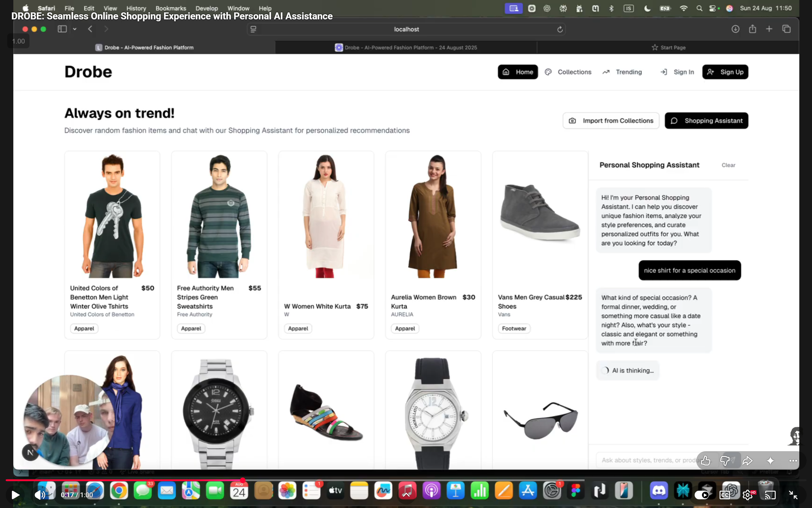Exit fullscreen mode
The width and height of the screenshot is (812, 508).
793,495
